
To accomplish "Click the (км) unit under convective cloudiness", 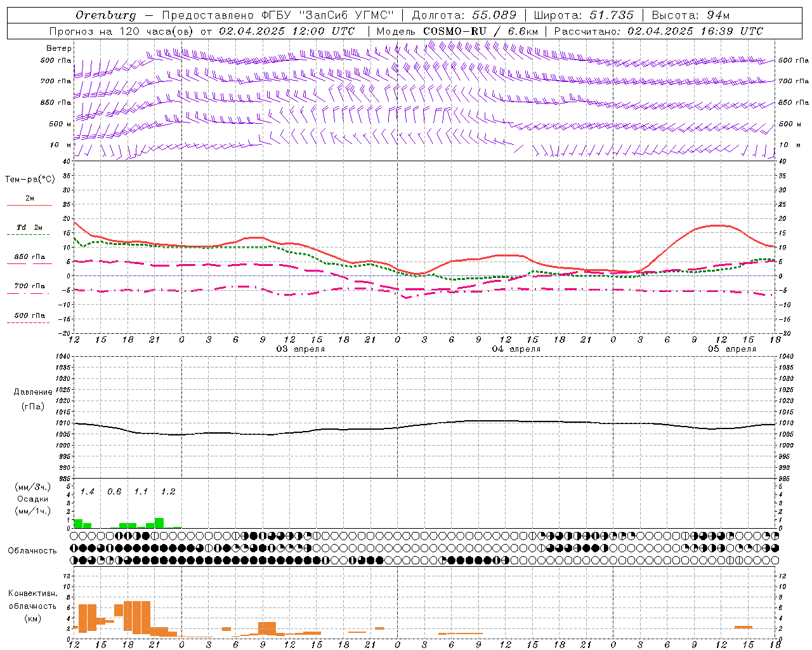I will (x=33, y=618).
